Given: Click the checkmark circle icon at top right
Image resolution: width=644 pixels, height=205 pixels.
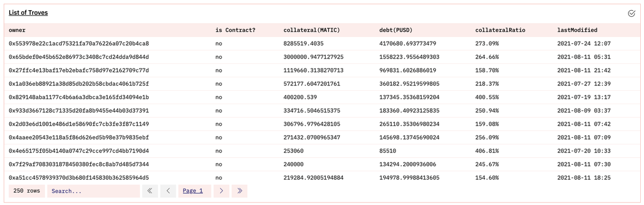Looking at the screenshot, I should tap(631, 13).
